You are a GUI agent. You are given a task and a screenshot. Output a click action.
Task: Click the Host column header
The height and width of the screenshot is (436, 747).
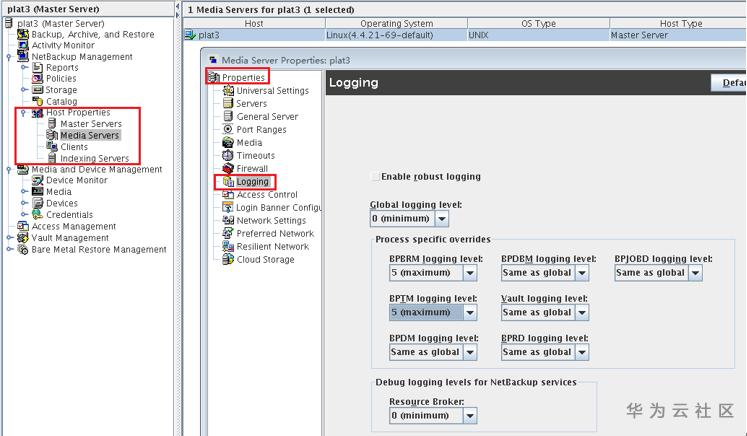click(254, 23)
